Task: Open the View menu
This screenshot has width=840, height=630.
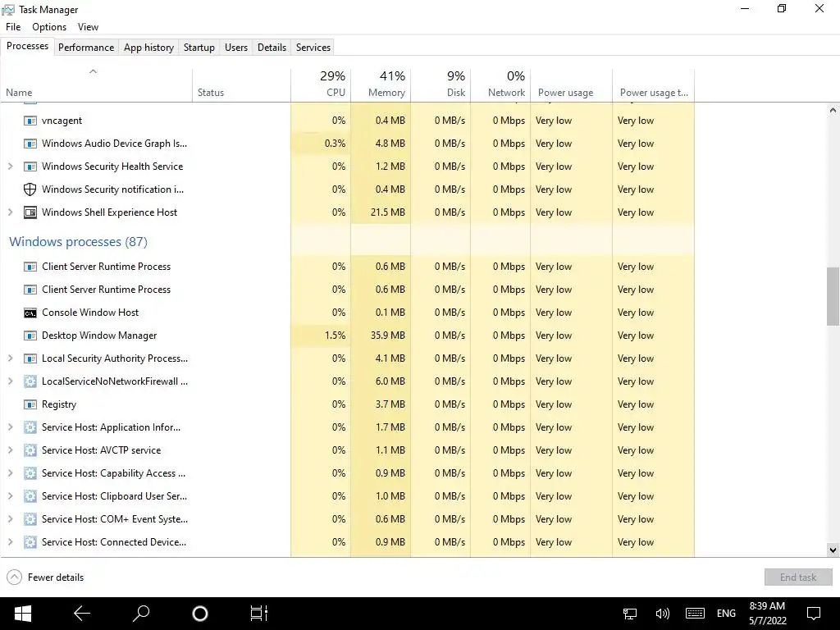Action: coord(88,27)
